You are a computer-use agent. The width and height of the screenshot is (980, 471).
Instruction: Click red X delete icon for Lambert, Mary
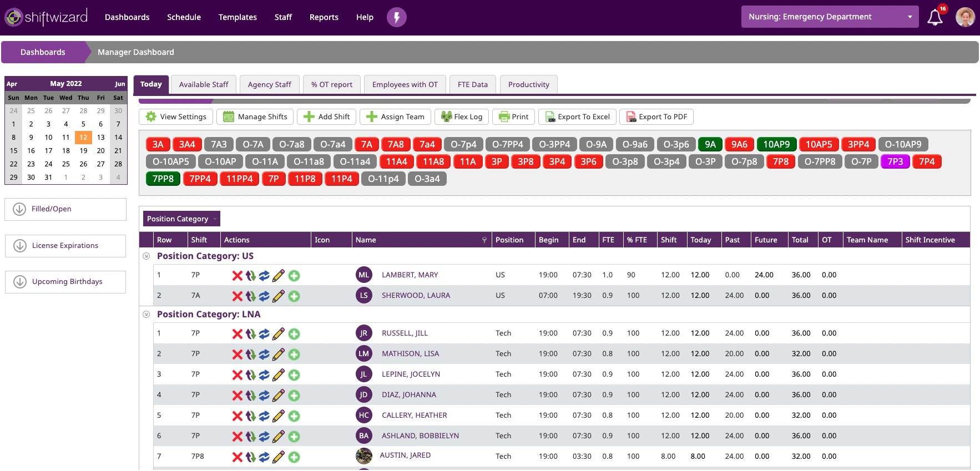[x=237, y=276]
